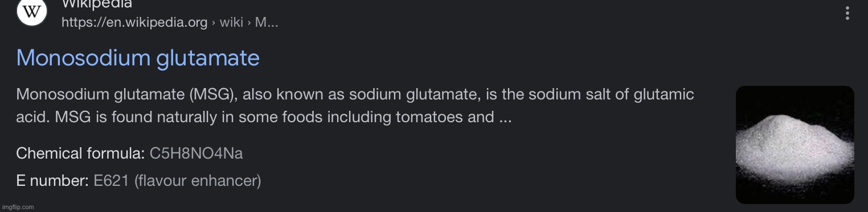This screenshot has width=868, height=212.
Task: Click the (flavour enhancer) text
Action: 198,181
